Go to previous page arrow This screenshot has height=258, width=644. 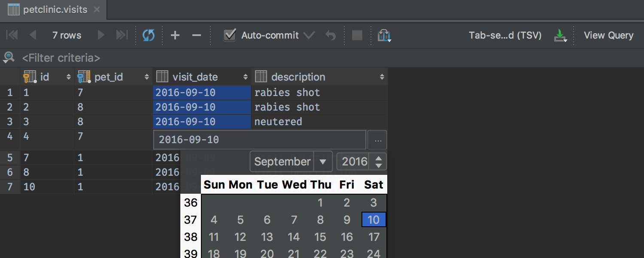pos(33,35)
